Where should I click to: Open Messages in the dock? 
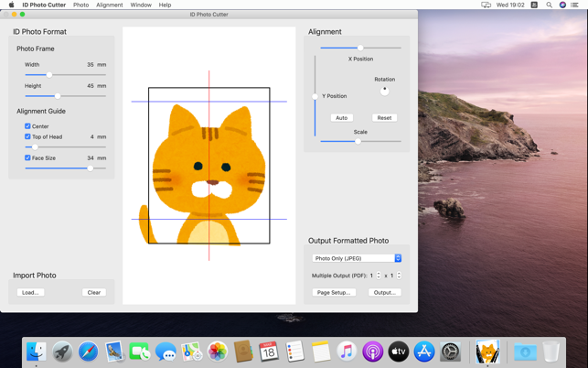(x=166, y=352)
